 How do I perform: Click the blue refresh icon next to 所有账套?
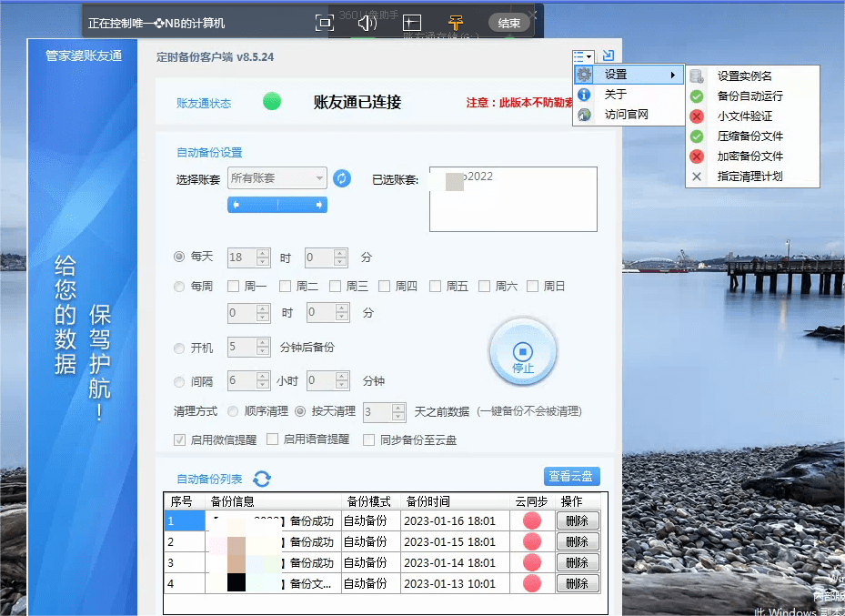pos(342,177)
